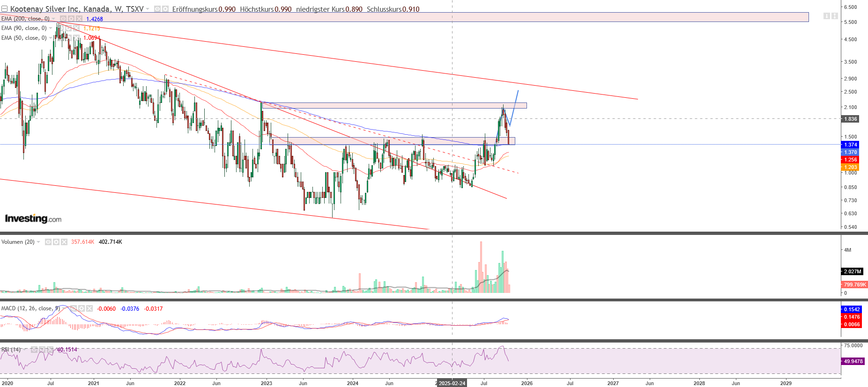868x387 pixels.
Task: Open settings gear for Kootenay Silver symbol
Action: pyautogui.click(x=165, y=9)
